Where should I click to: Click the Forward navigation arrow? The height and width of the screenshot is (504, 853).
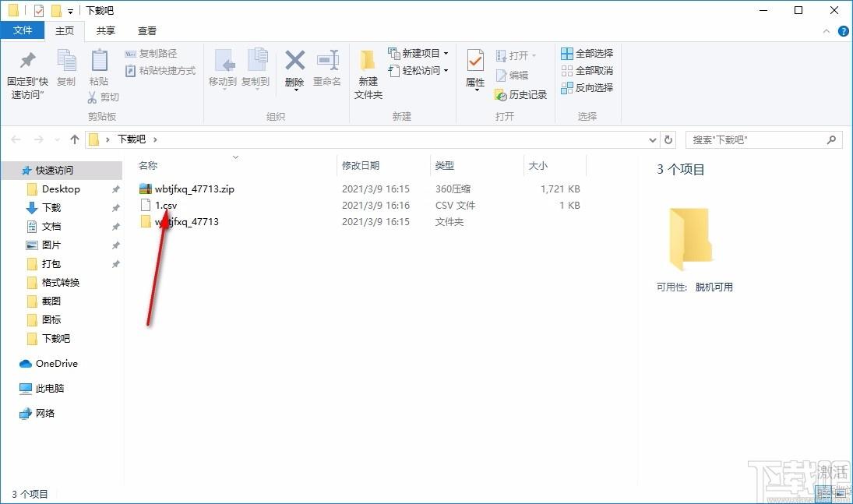(x=39, y=139)
